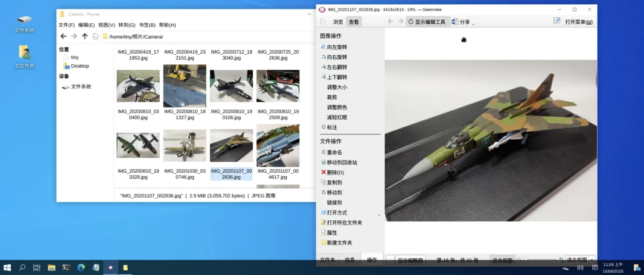This screenshot has width=644, height=275.
Task: Click the red delete (删除) icon
Action: (x=324, y=172)
